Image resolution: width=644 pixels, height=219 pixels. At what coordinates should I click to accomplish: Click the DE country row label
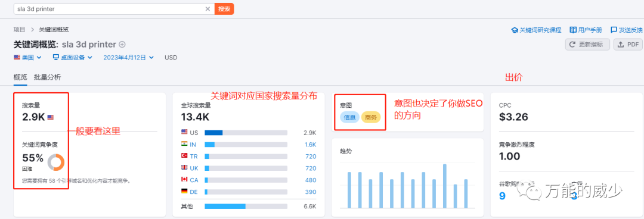click(x=194, y=192)
